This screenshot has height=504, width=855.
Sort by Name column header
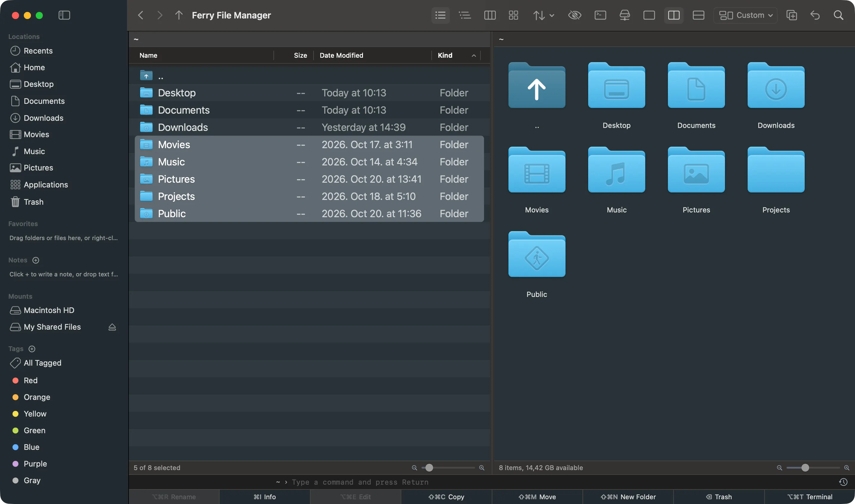click(204, 55)
